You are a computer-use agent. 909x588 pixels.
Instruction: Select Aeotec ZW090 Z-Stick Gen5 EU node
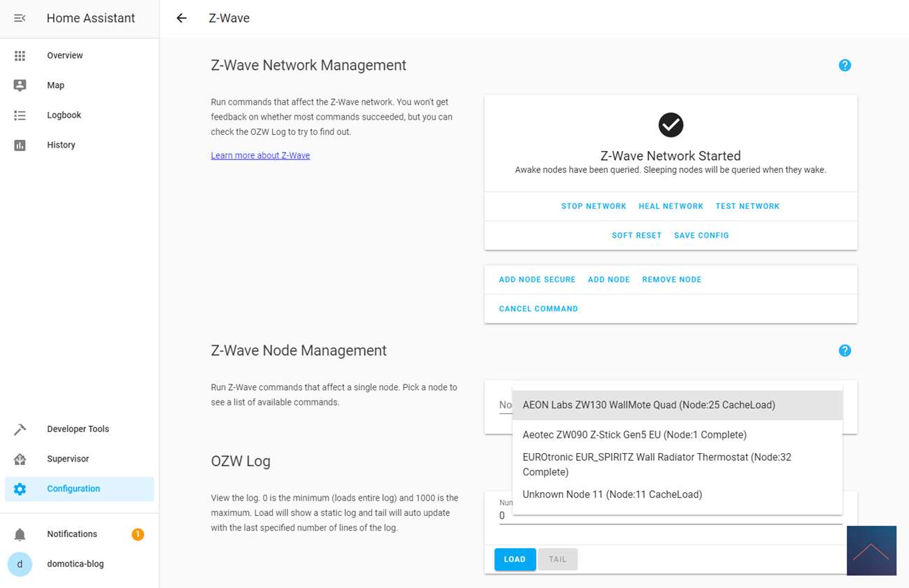tap(678, 435)
